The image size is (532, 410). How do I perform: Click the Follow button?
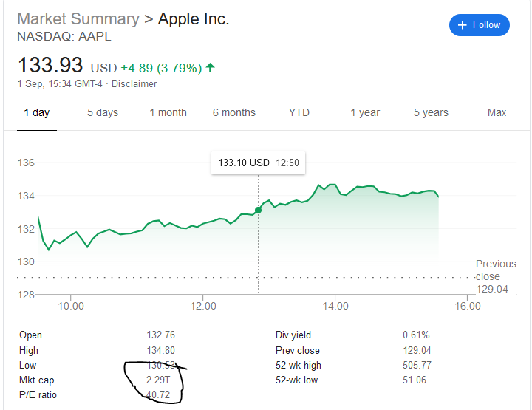(480, 25)
